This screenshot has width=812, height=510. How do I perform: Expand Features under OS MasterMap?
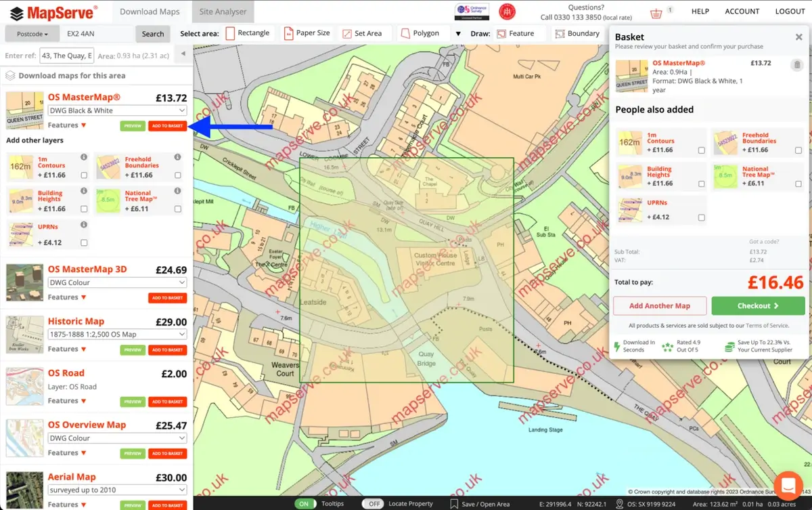[x=67, y=125]
